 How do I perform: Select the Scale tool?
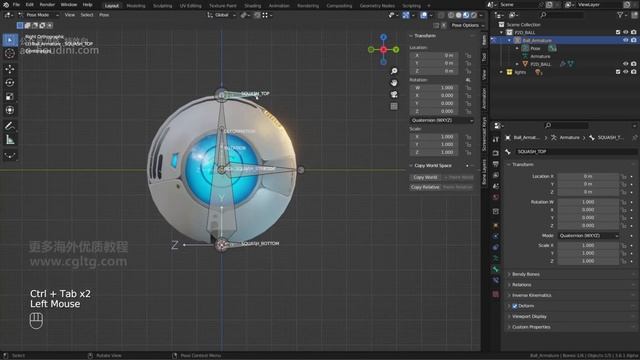tap(10, 96)
